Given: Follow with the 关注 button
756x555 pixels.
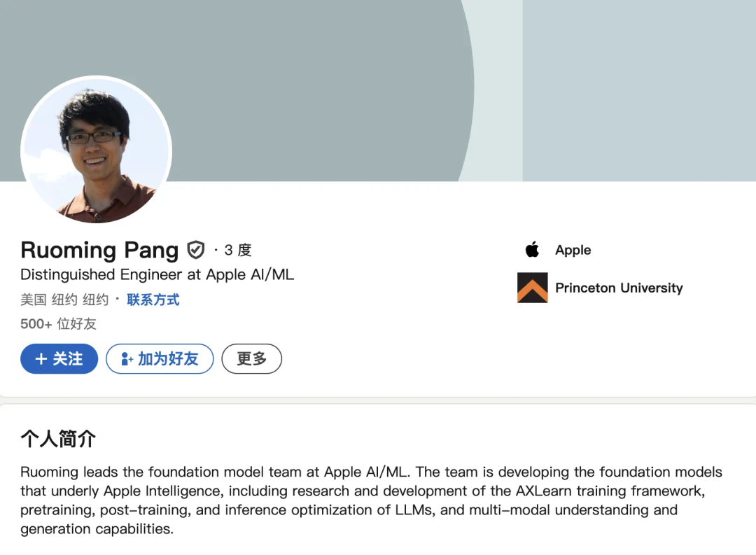Looking at the screenshot, I should pyautogui.click(x=59, y=359).
